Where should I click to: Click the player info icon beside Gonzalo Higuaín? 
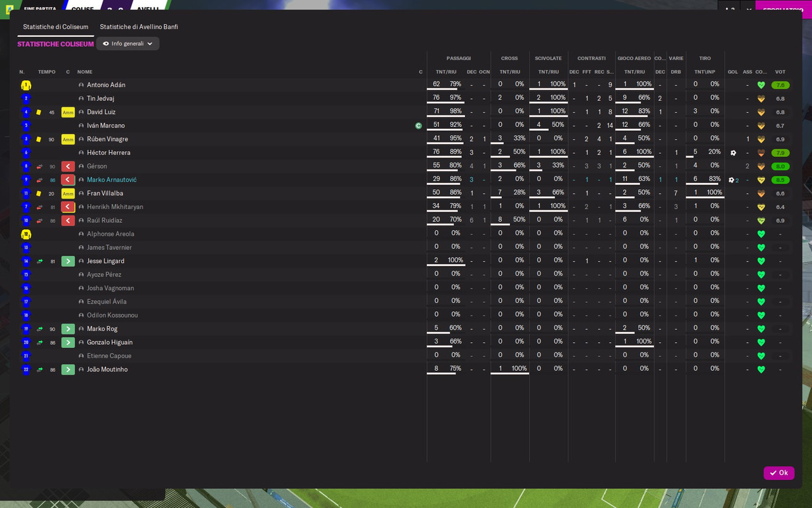coord(81,343)
